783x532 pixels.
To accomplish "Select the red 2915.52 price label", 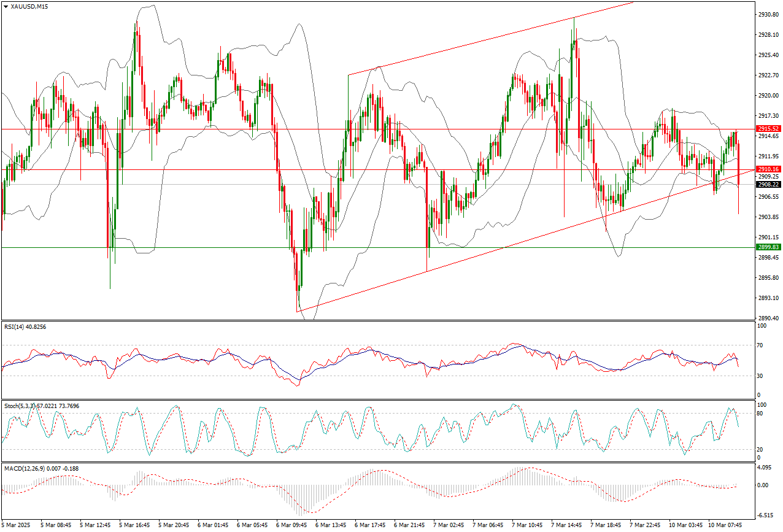I will (x=768, y=129).
